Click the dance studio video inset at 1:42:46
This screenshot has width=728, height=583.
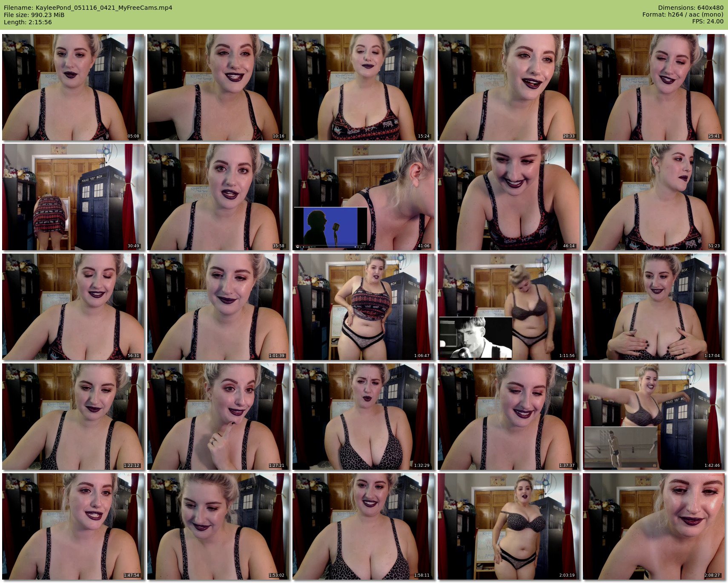(x=621, y=447)
